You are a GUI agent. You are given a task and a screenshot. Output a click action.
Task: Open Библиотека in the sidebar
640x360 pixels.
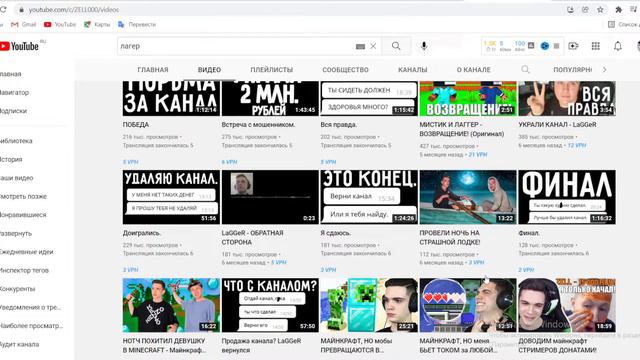tap(16, 141)
